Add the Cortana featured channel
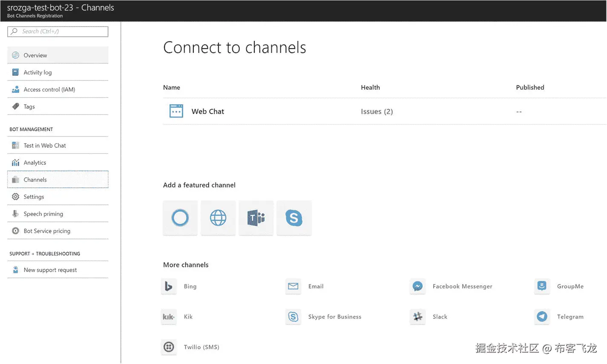The height and width of the screenshot is (364, 607). coord(180,218)
